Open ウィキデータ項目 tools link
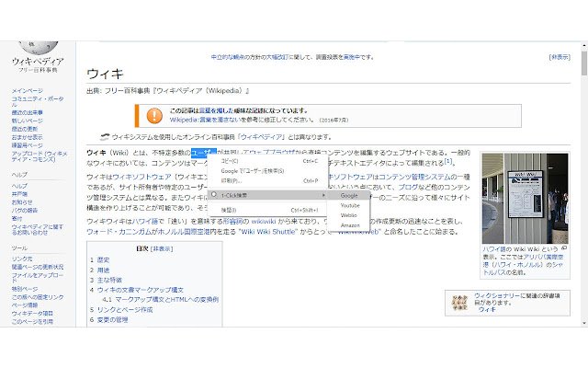The image size is (588, 368). 32,314
